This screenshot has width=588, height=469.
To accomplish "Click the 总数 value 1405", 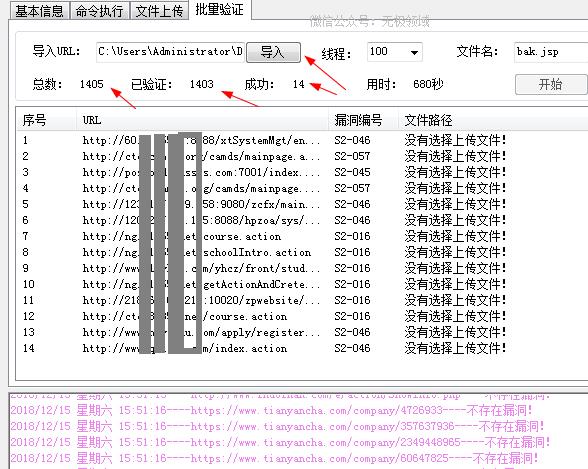I will pos(92,84).
